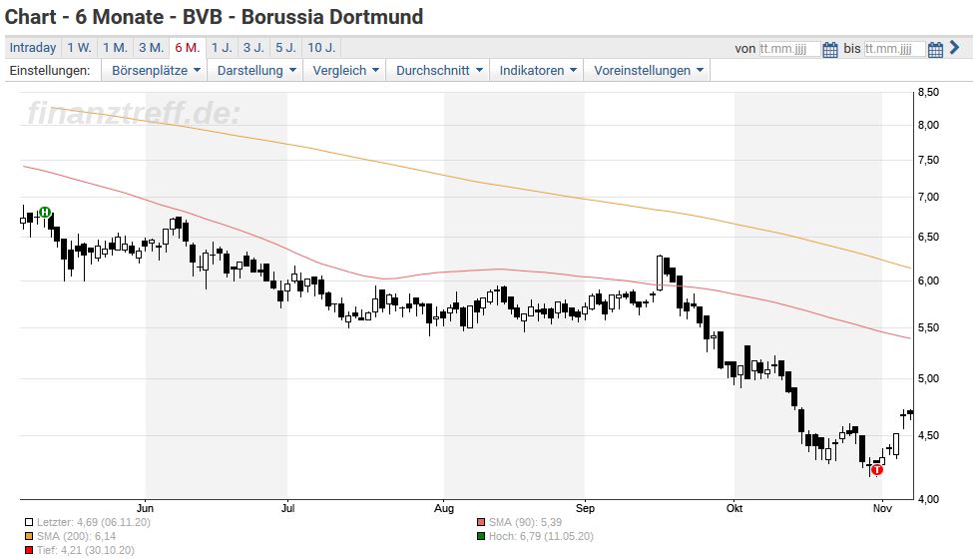Switch to the Intraday tab
This screenshot has width=980, height=560.
33,48
